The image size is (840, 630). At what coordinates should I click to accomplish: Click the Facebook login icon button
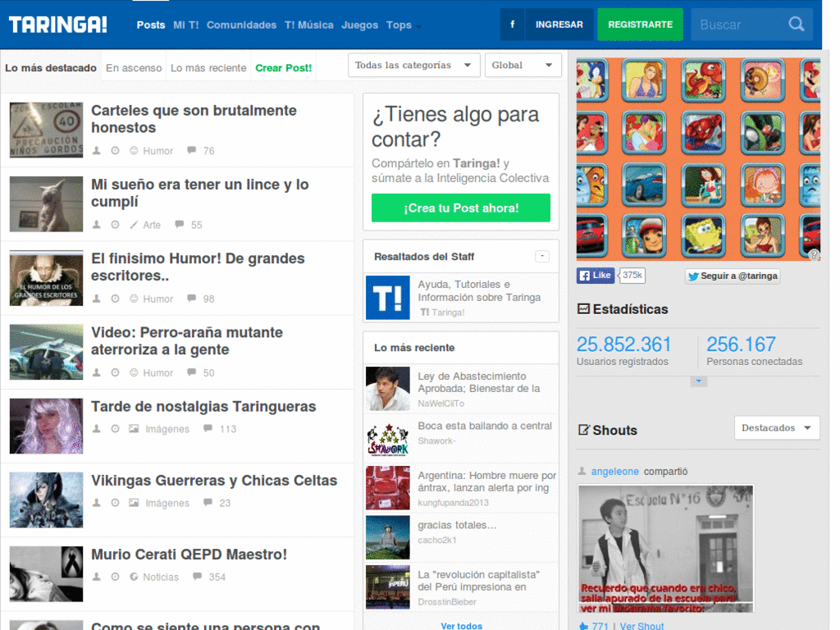(x=513, y=25)
